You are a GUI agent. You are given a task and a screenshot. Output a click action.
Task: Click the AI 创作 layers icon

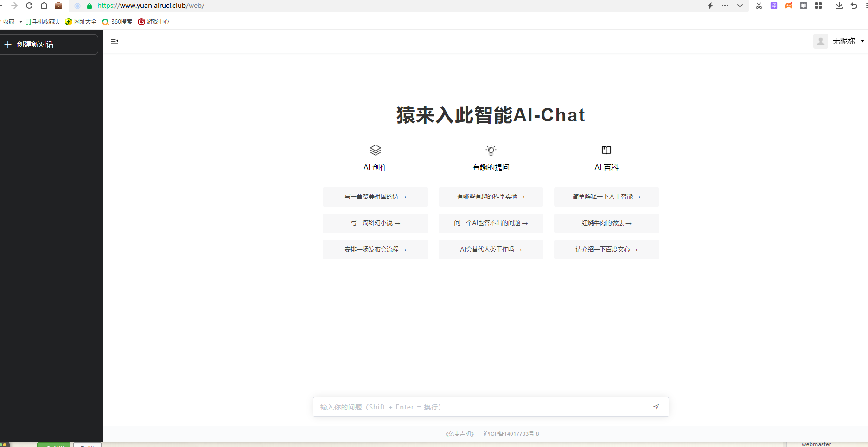click(x=375, y=150)
